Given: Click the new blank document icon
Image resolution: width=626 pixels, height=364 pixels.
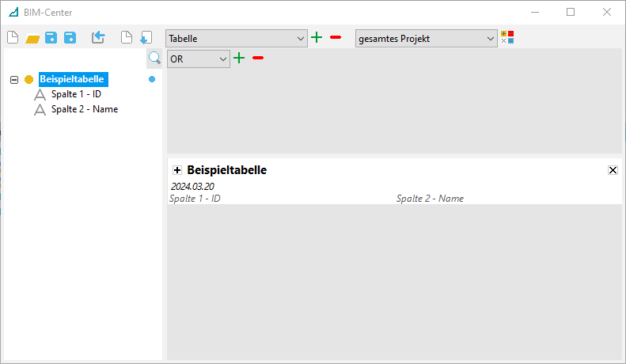Looking at the screenshot, I should (x=12, y=37).
